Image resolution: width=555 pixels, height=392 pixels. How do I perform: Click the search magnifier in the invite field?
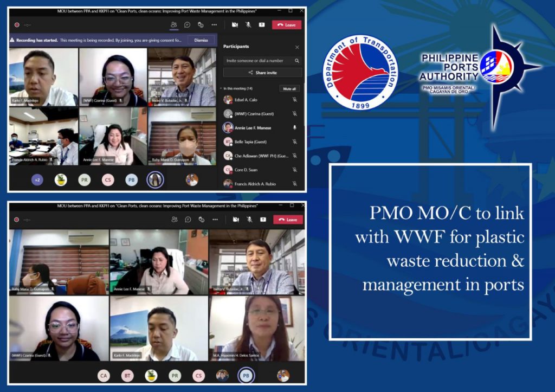296,61
